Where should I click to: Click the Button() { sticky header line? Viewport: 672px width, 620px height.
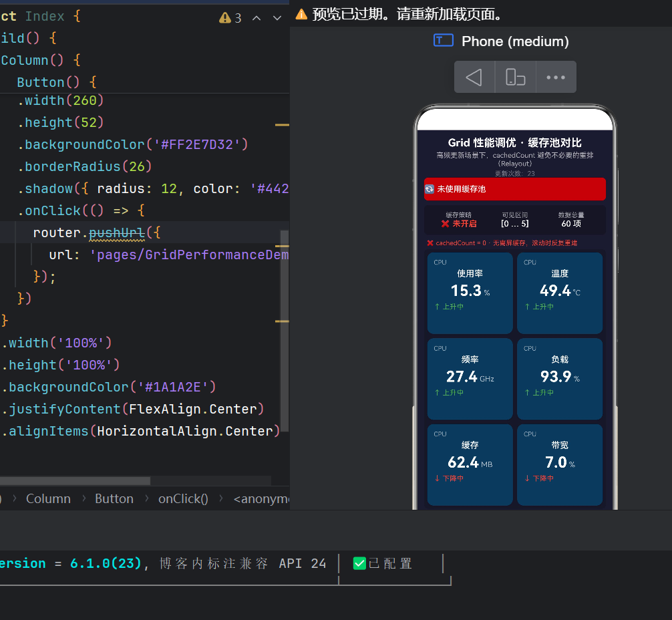coord(57,82)
